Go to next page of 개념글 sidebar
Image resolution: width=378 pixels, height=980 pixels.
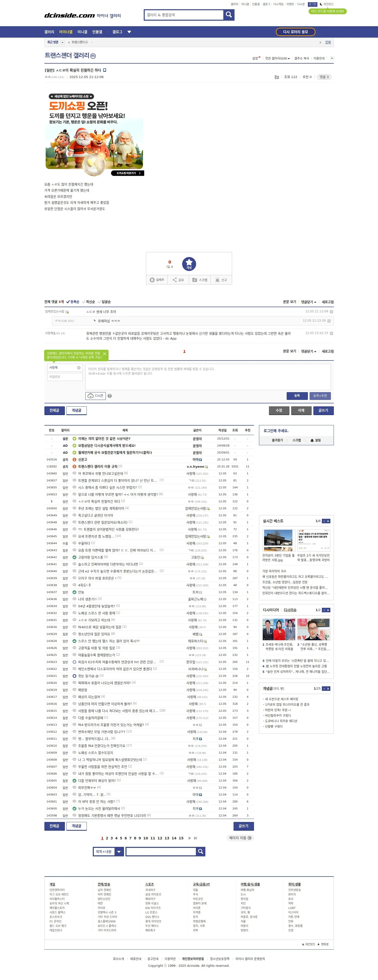coord(328,689)
